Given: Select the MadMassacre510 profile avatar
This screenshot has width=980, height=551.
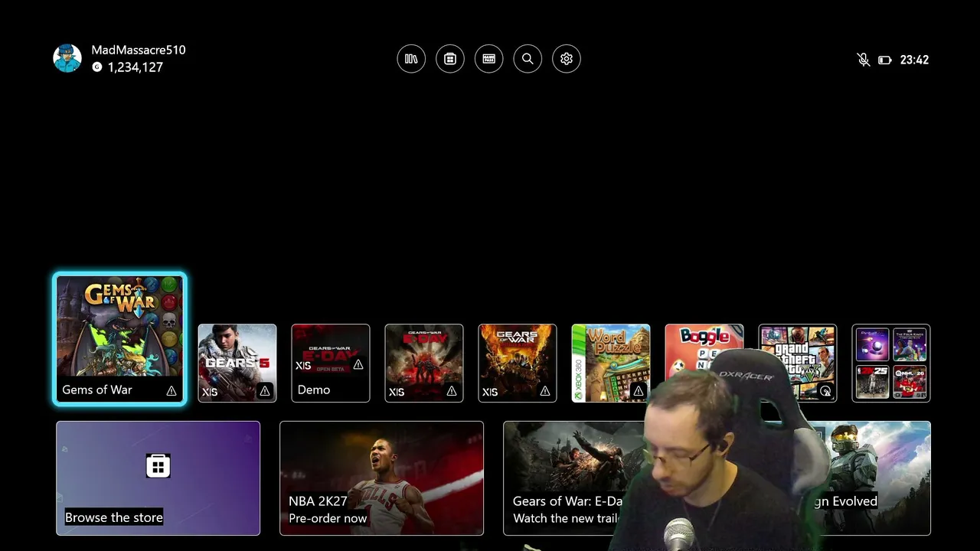Looking at the screenshot, I should click(x=67, y=58).
